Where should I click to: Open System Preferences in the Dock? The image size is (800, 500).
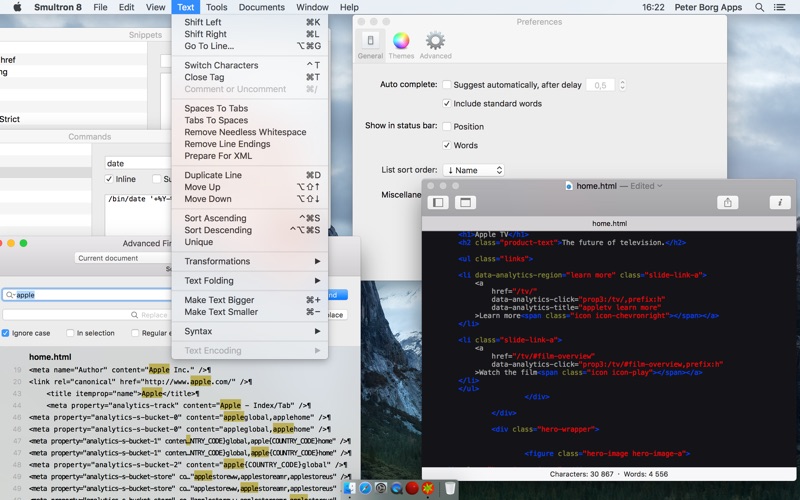pos(381,489)
